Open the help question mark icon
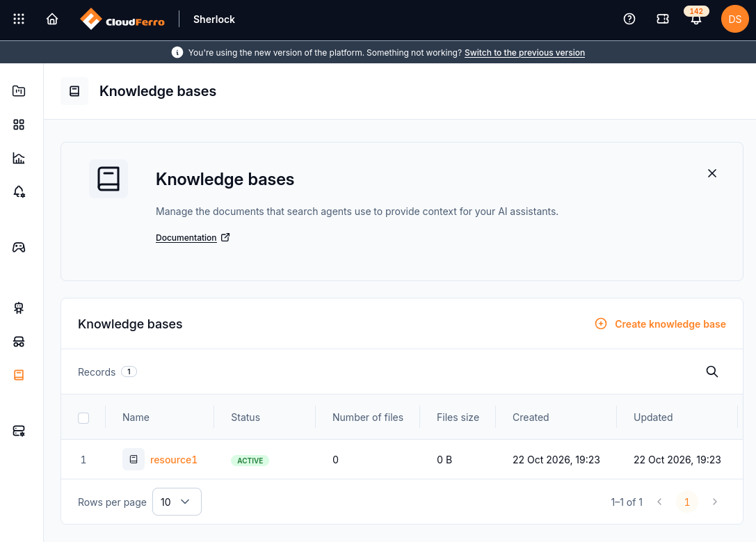756x542 pixels. click(x=629, y=19)
